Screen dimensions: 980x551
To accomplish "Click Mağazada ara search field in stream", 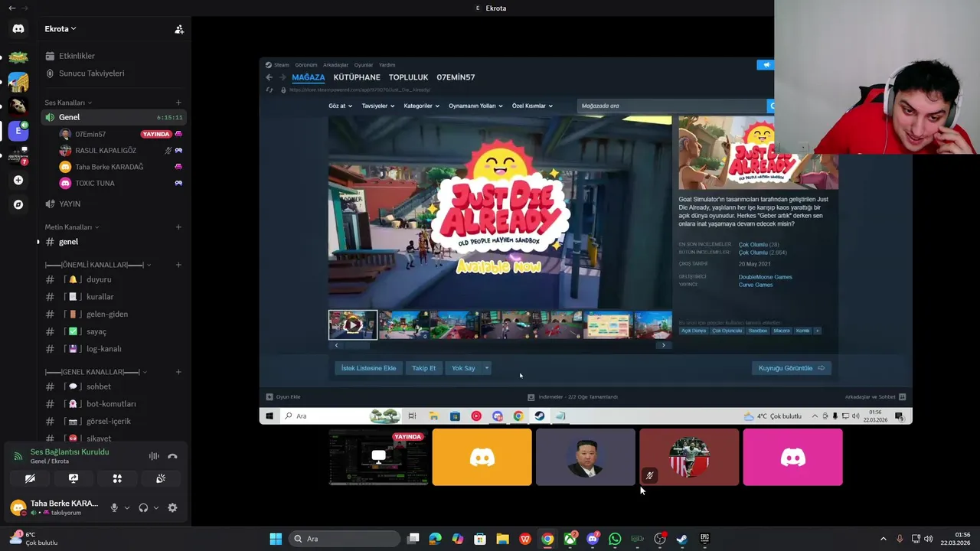I will (671, 106).
